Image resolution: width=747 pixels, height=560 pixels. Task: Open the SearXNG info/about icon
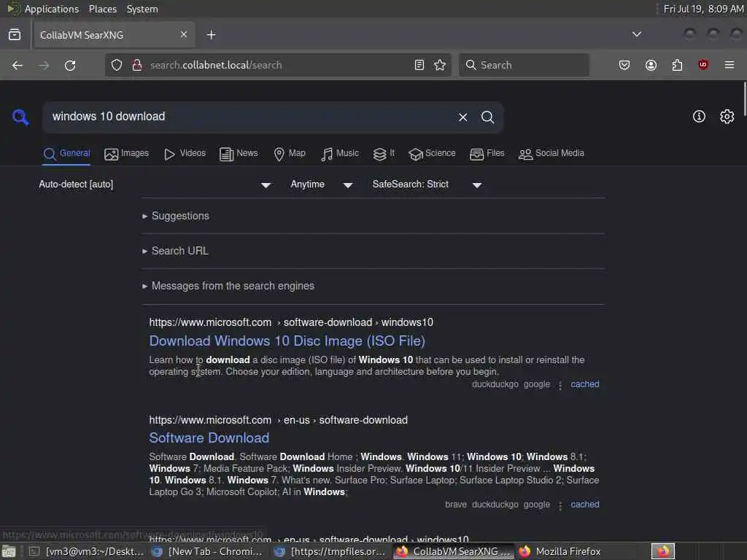click(699, 117)
